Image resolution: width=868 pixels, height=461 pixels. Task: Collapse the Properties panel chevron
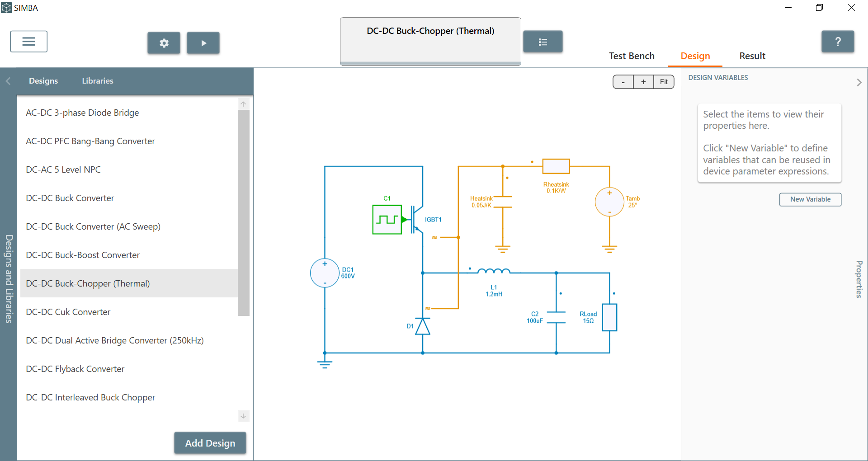point(859,82)
